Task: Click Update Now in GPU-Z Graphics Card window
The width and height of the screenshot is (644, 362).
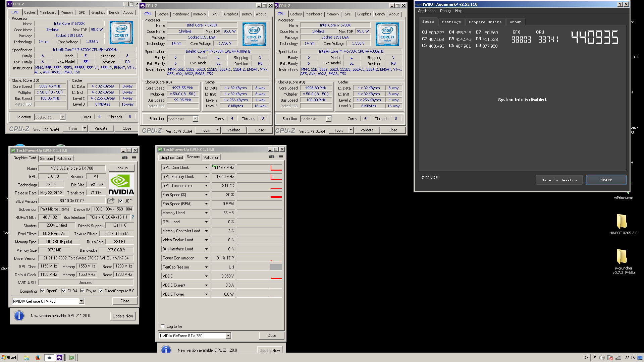Action: tap(123, 316)
